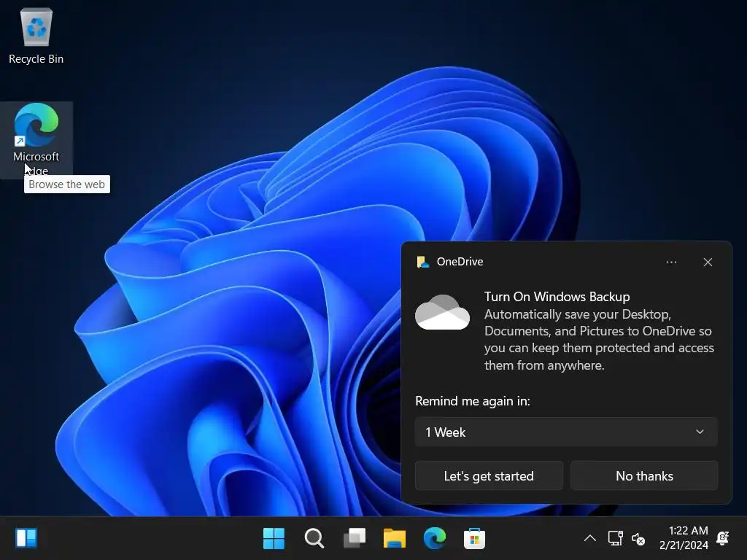Launch File Explorer from the taskbar
This screenshot has height=560, width=747.
(x=395, y=539)
